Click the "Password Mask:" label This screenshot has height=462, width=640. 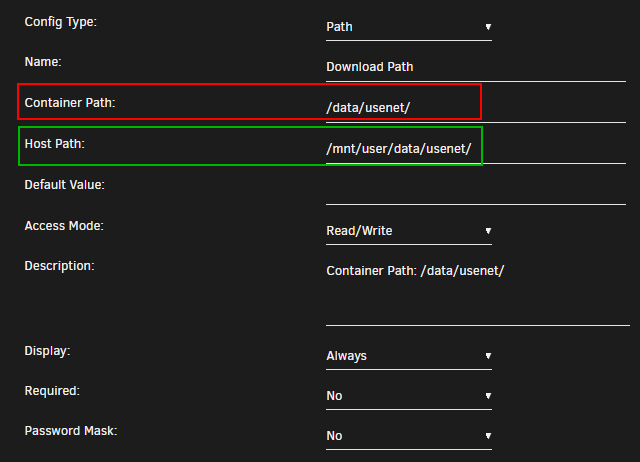pyautogui.click(x=69, y=431)
